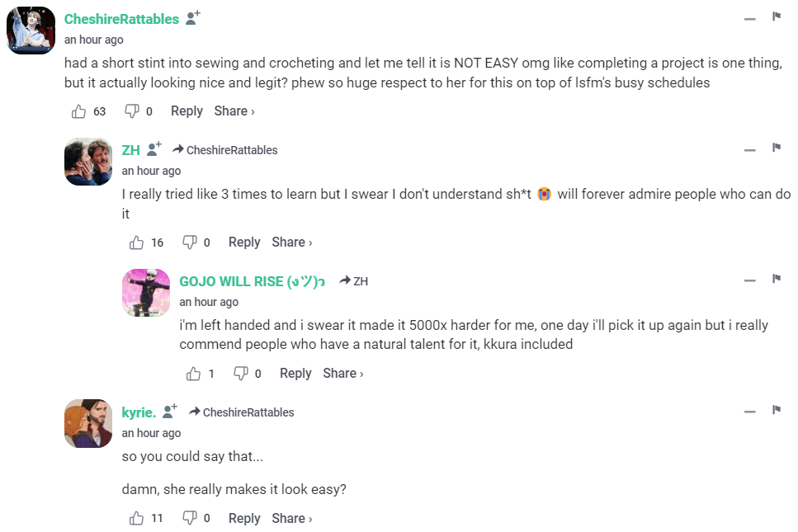
Task: Open Share menu on ZH's reply
Action: click(x=292, y=242)
